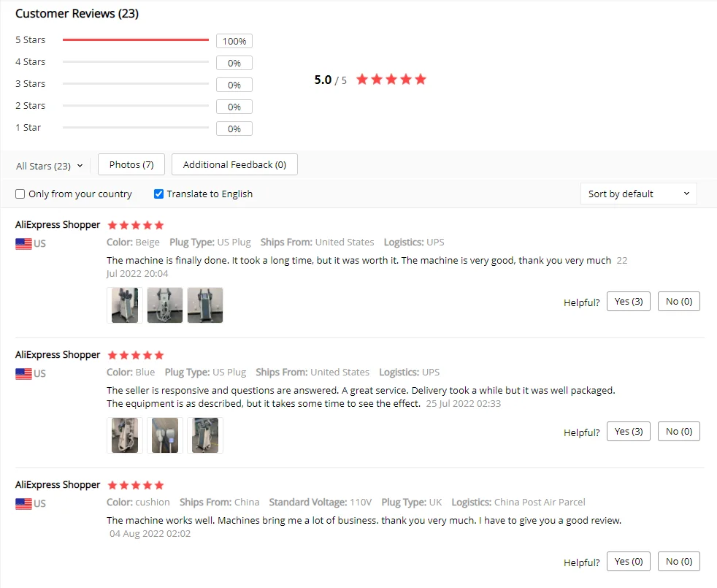Show Photos (7) reviews tab
Viewport: 717px width, 588px height.
click(131, 164)
